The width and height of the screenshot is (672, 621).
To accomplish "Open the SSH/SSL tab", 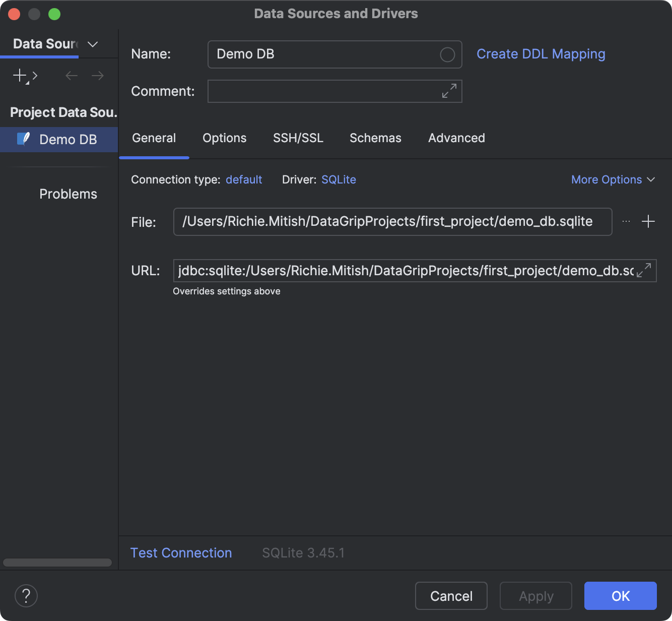I will (298, 138).
